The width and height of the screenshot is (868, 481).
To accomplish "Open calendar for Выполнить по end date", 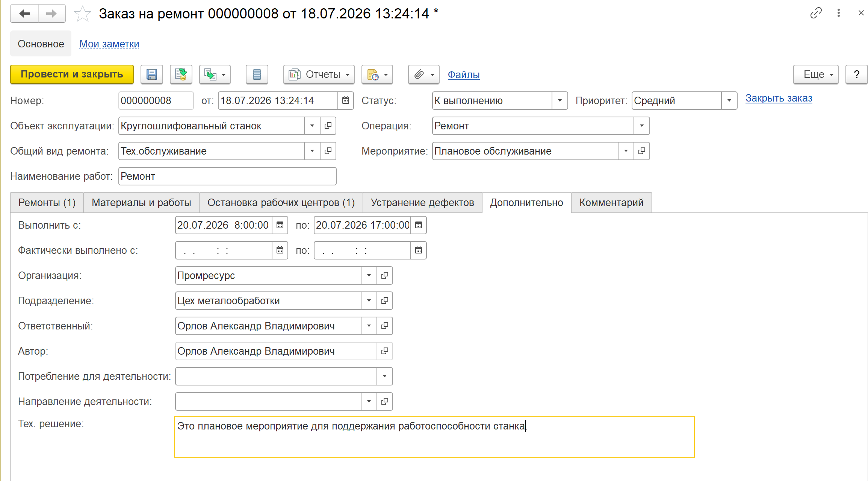I will coord(419,225).
